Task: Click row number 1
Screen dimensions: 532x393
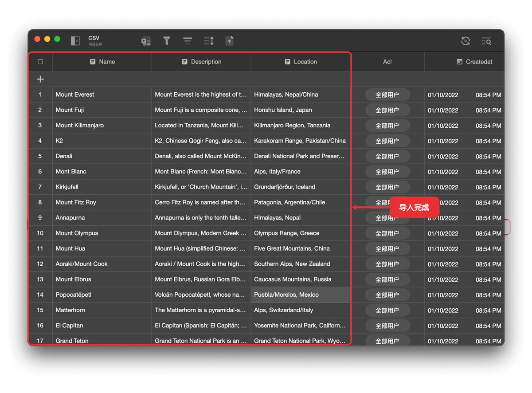Action: click(40, 94)
